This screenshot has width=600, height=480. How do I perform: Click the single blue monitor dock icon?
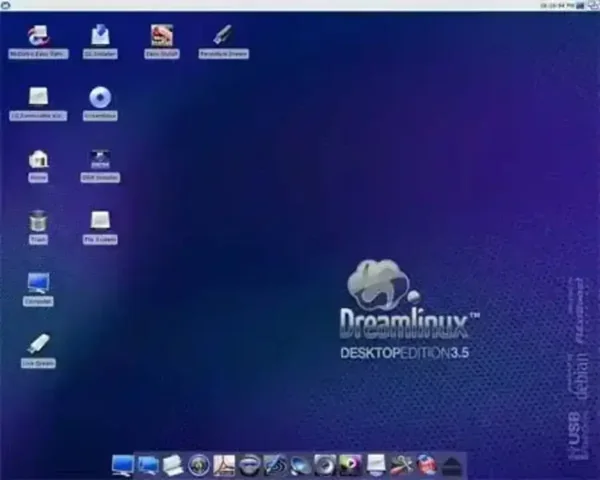123,465
